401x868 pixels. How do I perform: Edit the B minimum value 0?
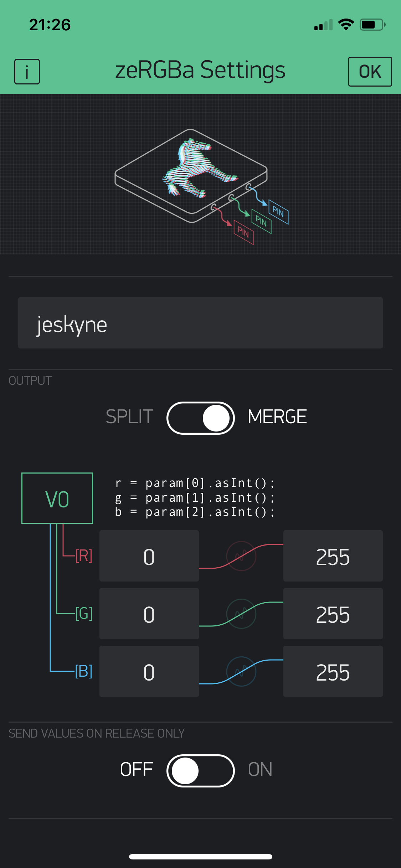click(149, 671)
